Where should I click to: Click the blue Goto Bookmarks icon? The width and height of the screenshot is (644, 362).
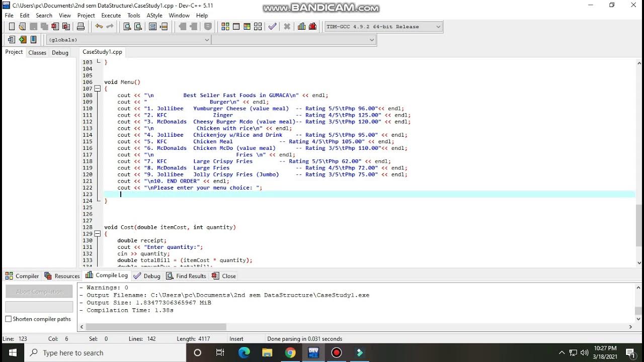[x=34, y=40]
